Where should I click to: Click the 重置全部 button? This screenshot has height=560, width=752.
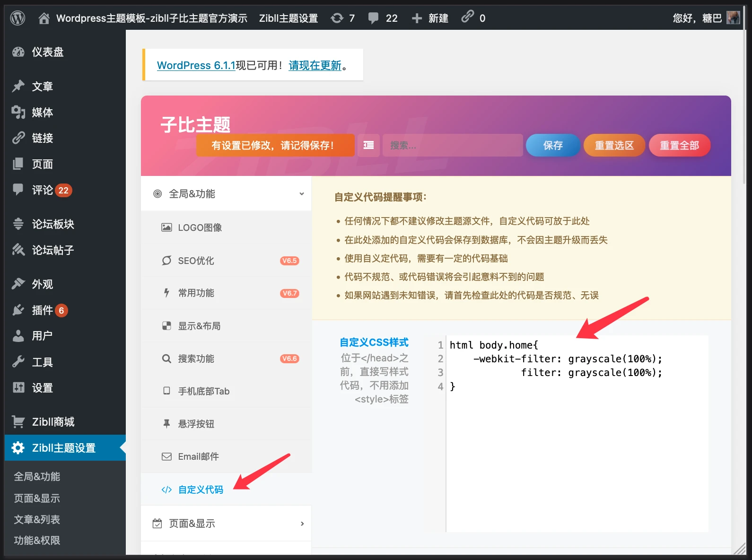pos(680,145)
